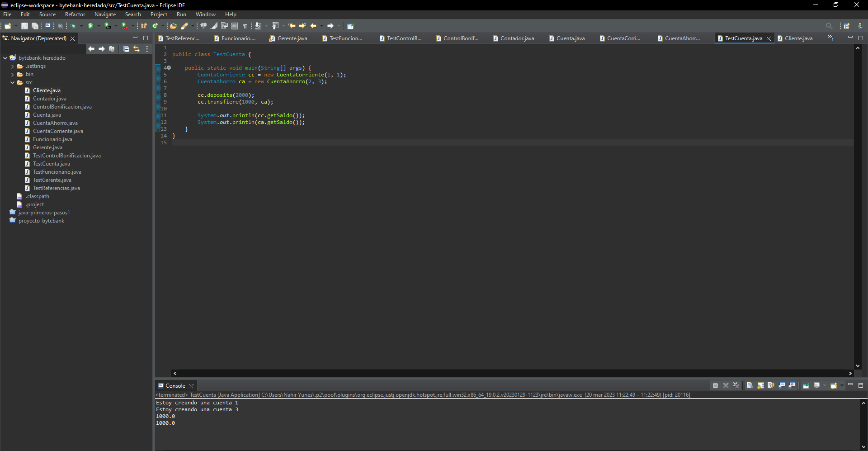This screenshot has height=451, width=868.
Task: Click the Debug bug icon
Action: 73,26
